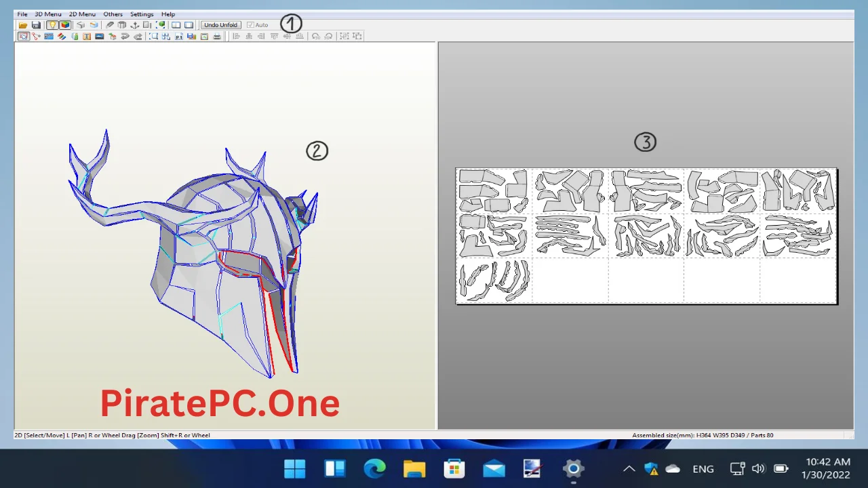Click the rotate 90 clockwise icon
868x488 pixels.
[x=328, y=37]
